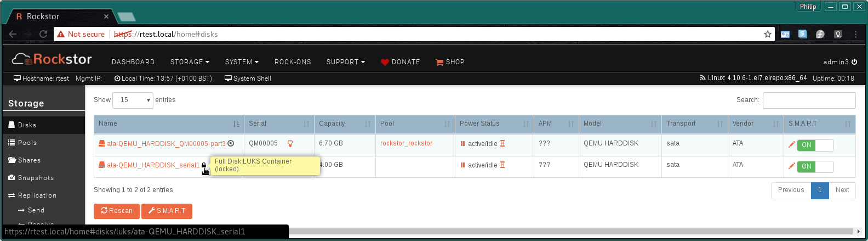Open a new browser tab
Viewport: 868px width, 241px height.
[x=127, y=16]
